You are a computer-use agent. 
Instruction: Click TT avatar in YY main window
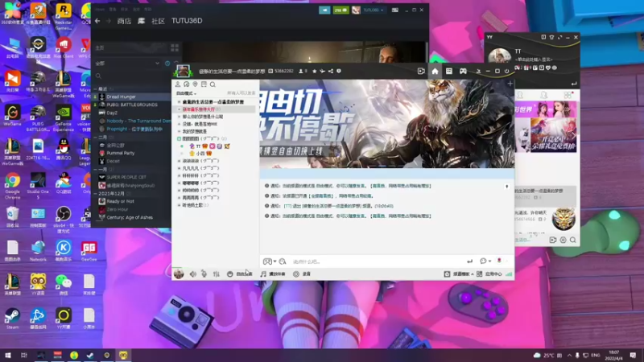tap(499, 56)
